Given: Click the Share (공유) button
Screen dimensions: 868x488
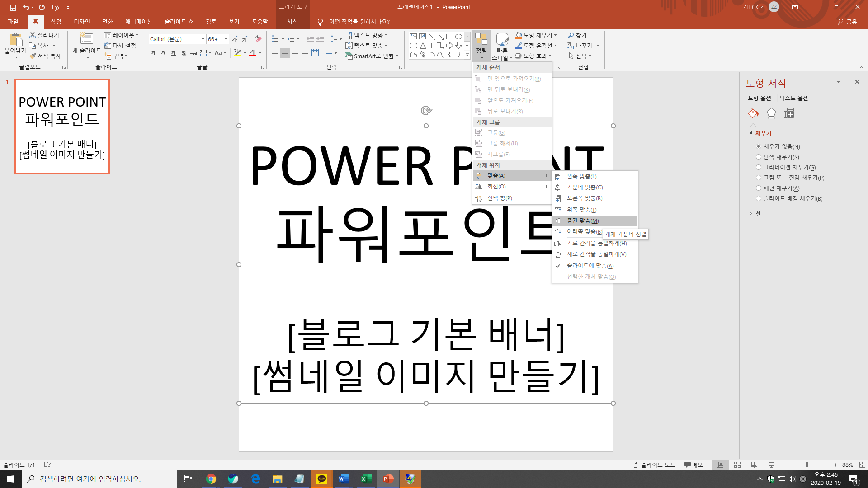Looking at the screenshot, I should click(847, 22).
